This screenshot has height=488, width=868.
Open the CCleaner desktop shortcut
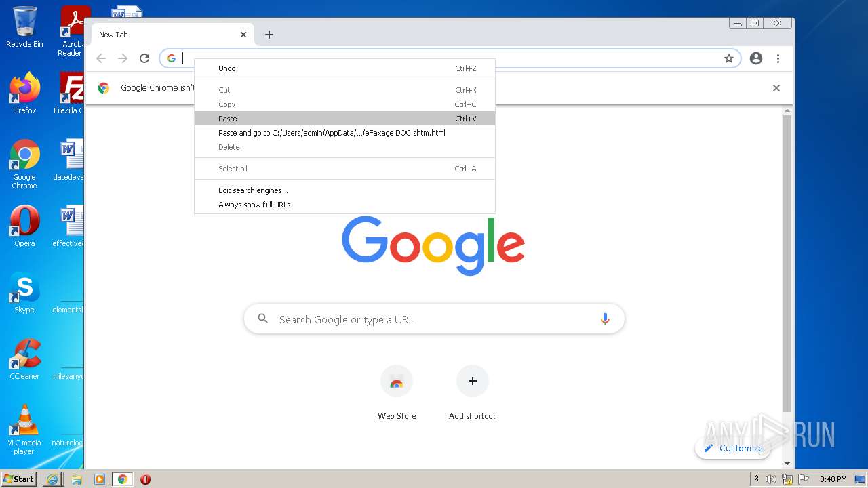coord(24,359)
